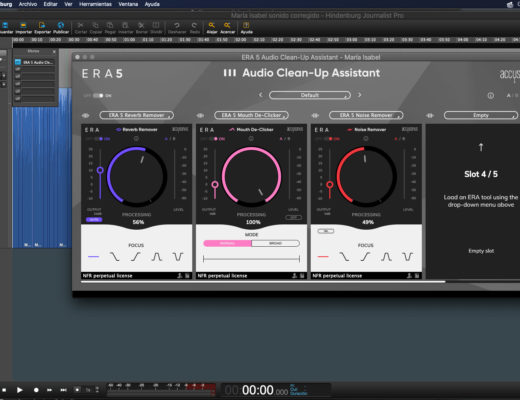520x400 pixels.
Task: Go to next preset arrow
Action: click(359, 95)
